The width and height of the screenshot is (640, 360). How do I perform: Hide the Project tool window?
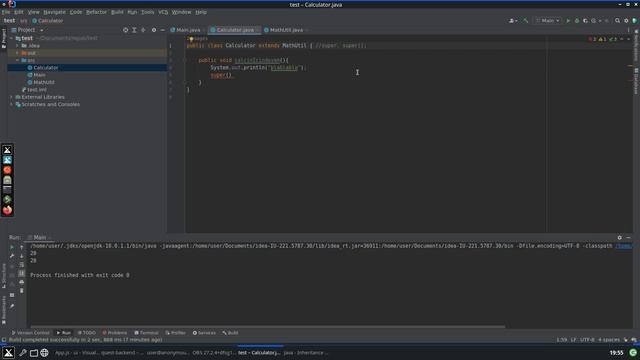point(162,30)
